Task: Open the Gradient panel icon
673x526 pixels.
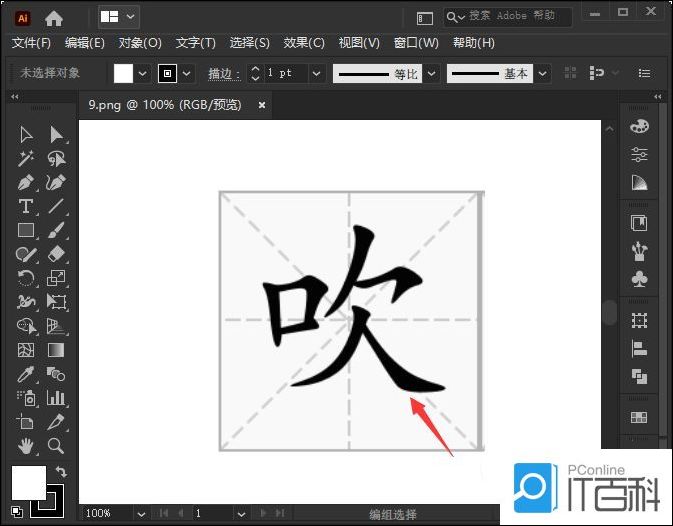Action: pyautogui.click(x=639, y=182)
